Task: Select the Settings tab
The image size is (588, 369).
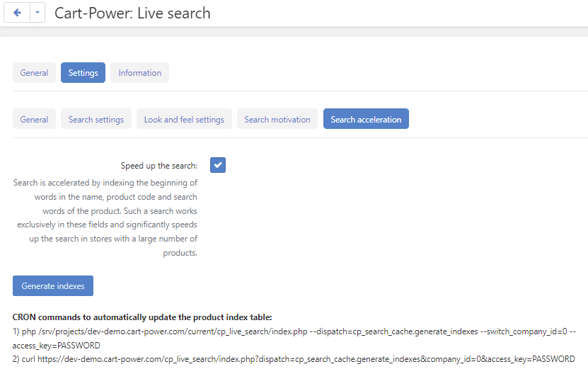Action: coord(83,73)
